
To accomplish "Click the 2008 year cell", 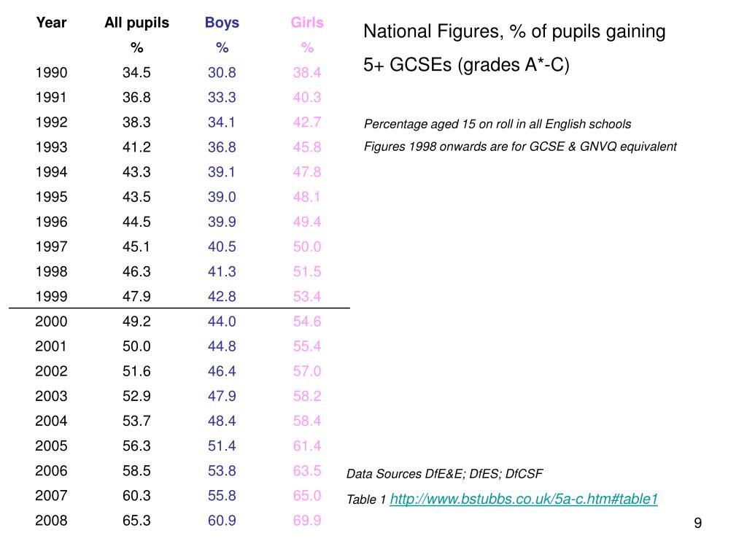I will (51, 521).
